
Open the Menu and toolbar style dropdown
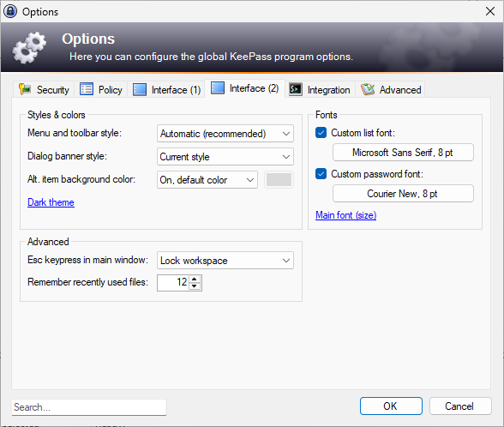[225, 134]
